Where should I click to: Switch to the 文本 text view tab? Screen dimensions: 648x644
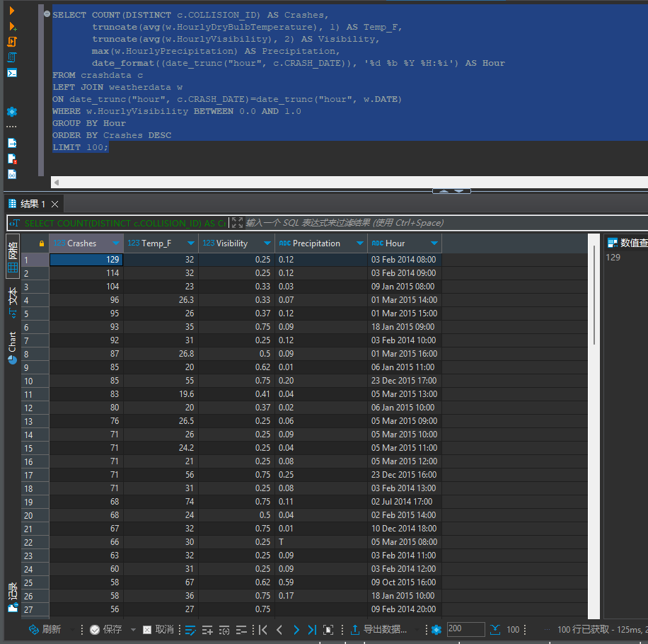[13, 302]
